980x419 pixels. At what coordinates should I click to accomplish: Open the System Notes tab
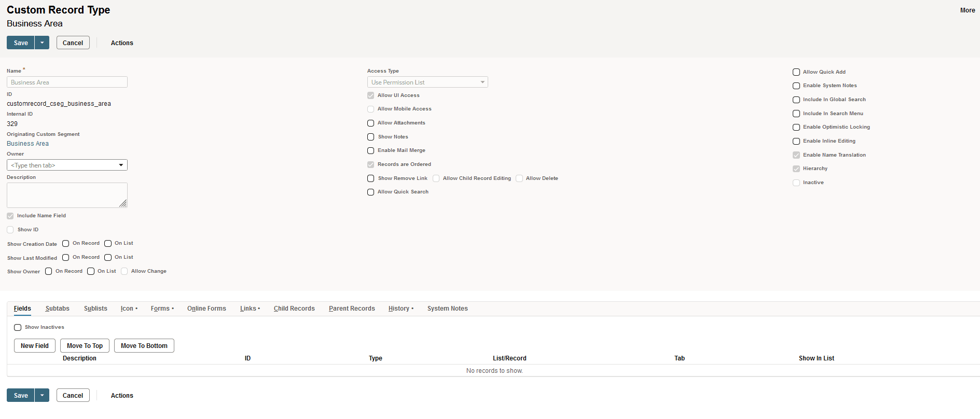[448, 309]
